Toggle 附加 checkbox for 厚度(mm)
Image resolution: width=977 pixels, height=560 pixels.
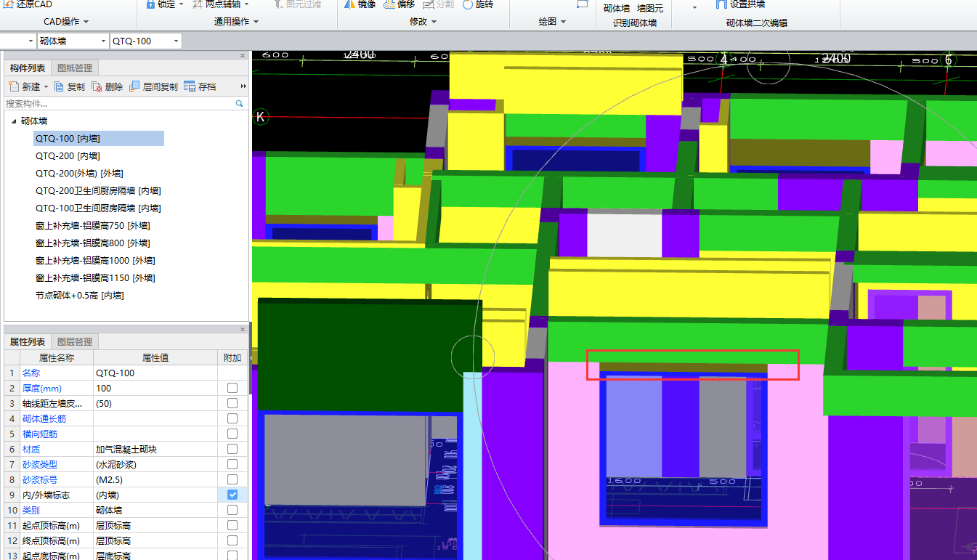point(232,388)
